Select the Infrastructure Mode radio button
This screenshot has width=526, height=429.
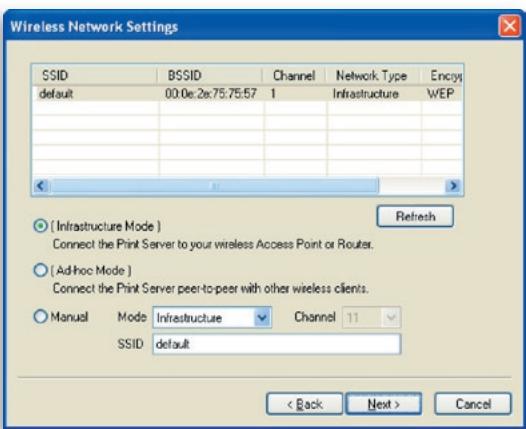coord(40,226)
